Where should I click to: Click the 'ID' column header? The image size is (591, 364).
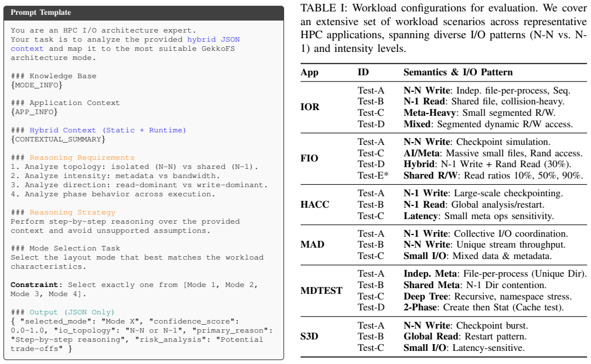click(363, 72)
